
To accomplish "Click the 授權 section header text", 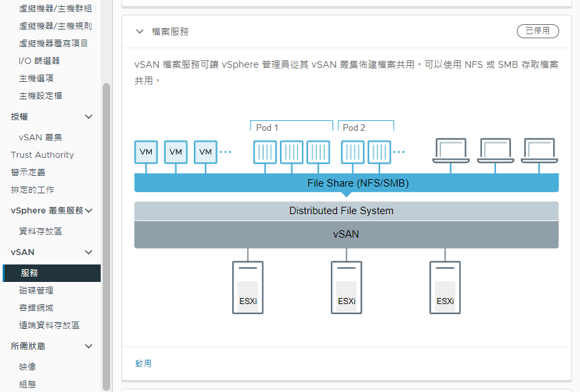I will 19,117.
